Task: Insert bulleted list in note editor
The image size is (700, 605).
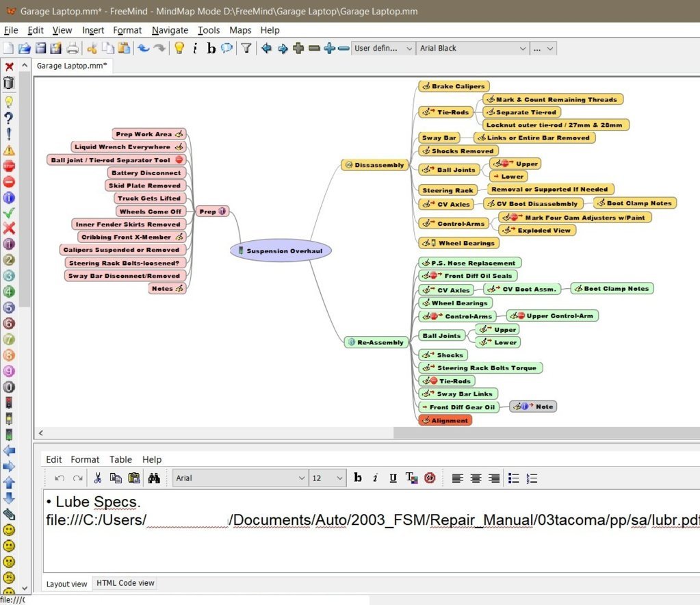Action: tap(514, 478)
